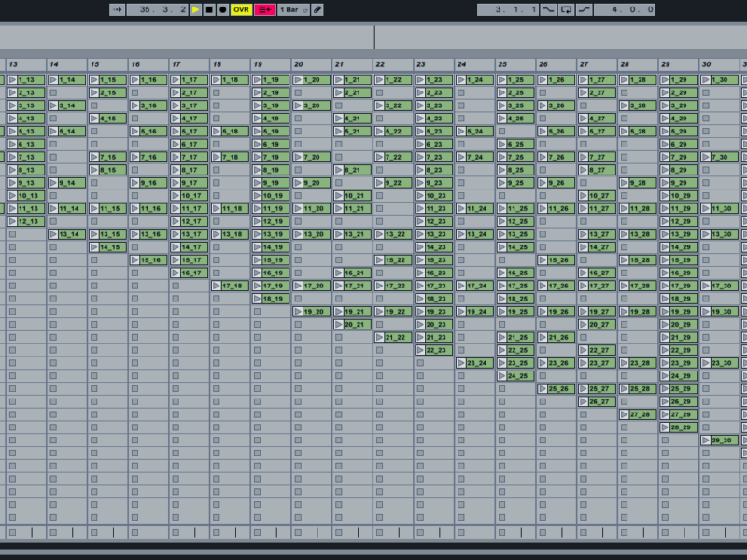747x560 pixels.
Task: Toggle the Draw Mode pencil icon
Action: pos(317,9)
